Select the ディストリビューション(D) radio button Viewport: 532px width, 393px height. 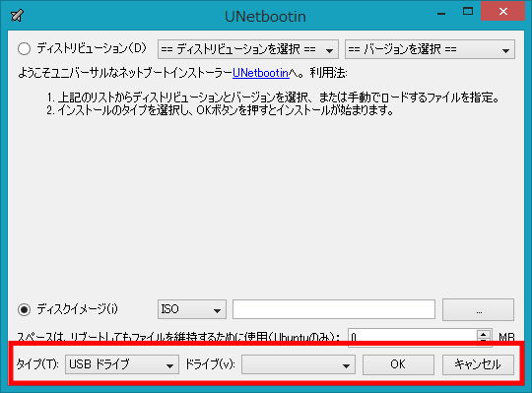point(24,48)
